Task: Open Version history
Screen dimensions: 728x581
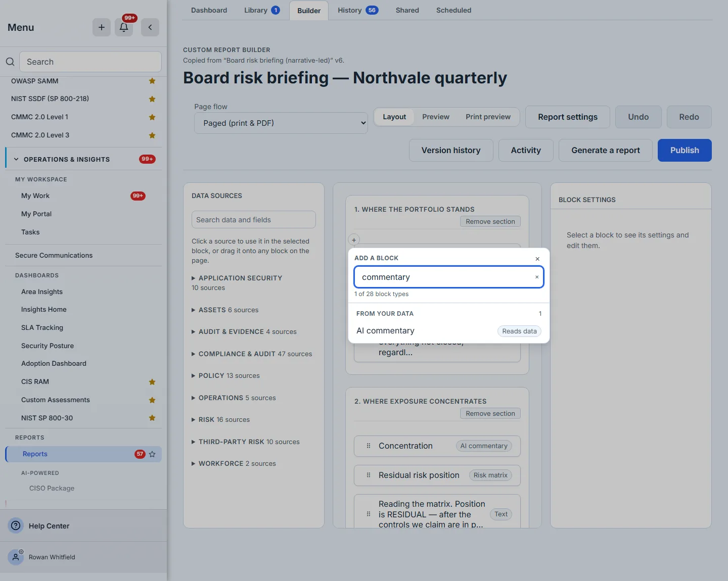Action: (x=451, y=150)
